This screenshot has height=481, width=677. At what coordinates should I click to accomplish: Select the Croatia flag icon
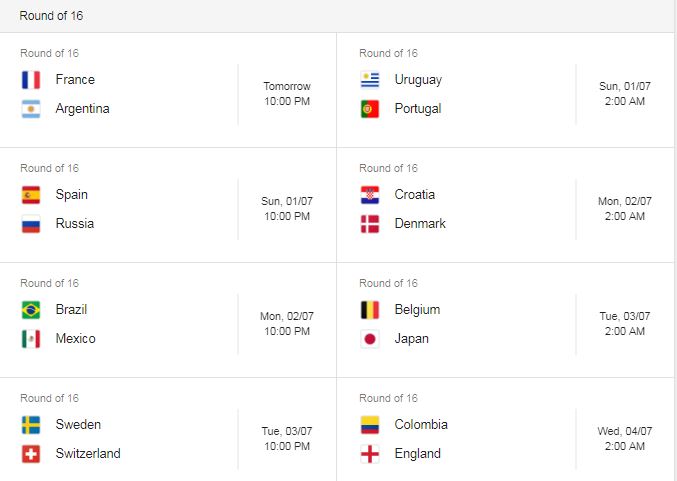pyautogui.click(x=370, y=195)
